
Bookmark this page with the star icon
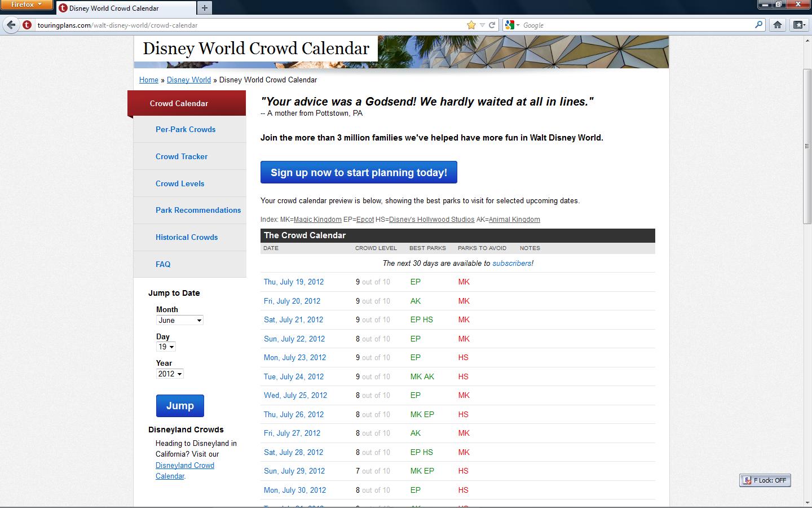click(471, 25)
